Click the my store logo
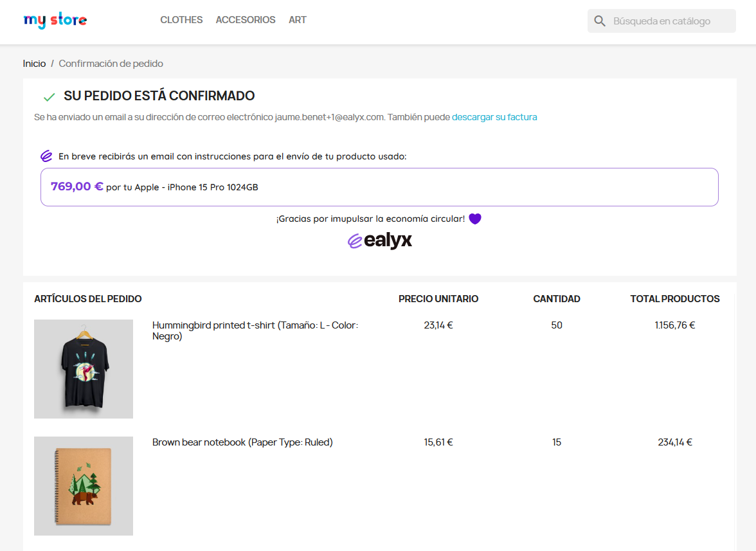The width and height of the screenshot is (756, 551). [x=55, y=21]
